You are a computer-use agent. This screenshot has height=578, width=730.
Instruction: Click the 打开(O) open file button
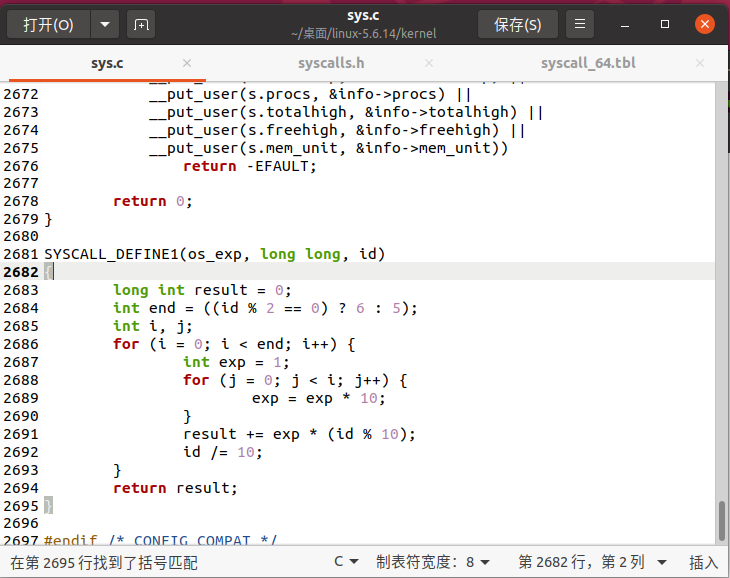[48, 24]
